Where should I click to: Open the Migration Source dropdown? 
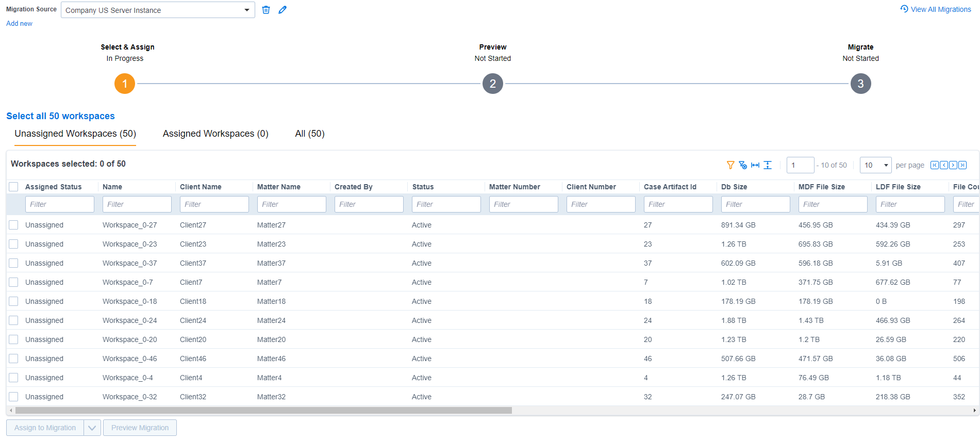click(x=158, y=10)
